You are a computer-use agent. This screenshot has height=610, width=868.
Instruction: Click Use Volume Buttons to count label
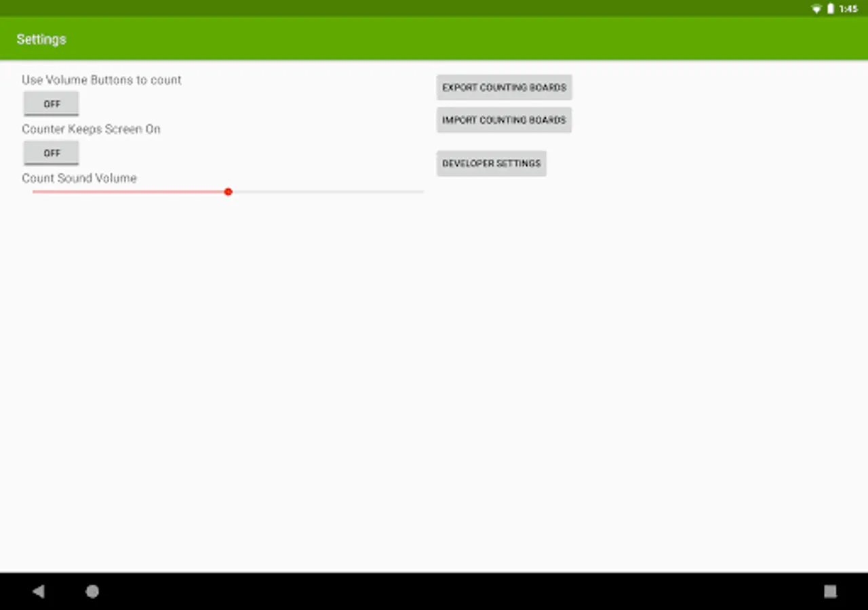[102, 80]
